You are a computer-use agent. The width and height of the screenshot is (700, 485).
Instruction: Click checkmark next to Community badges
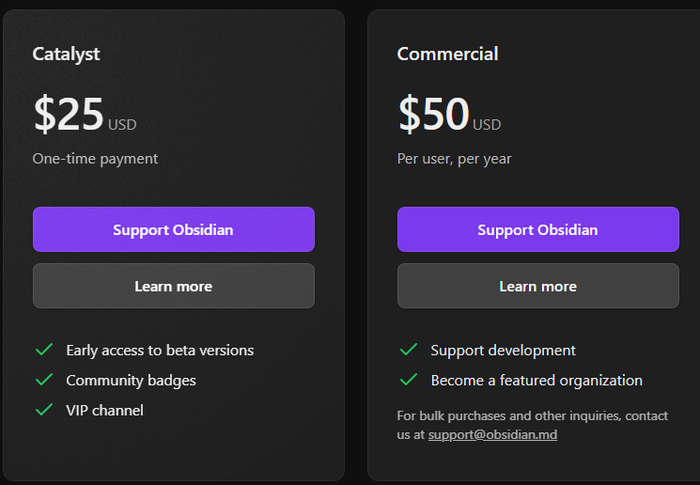point(44,380)
